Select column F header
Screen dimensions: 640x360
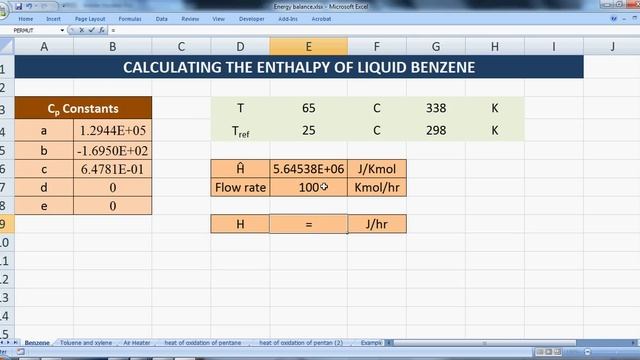377,47
